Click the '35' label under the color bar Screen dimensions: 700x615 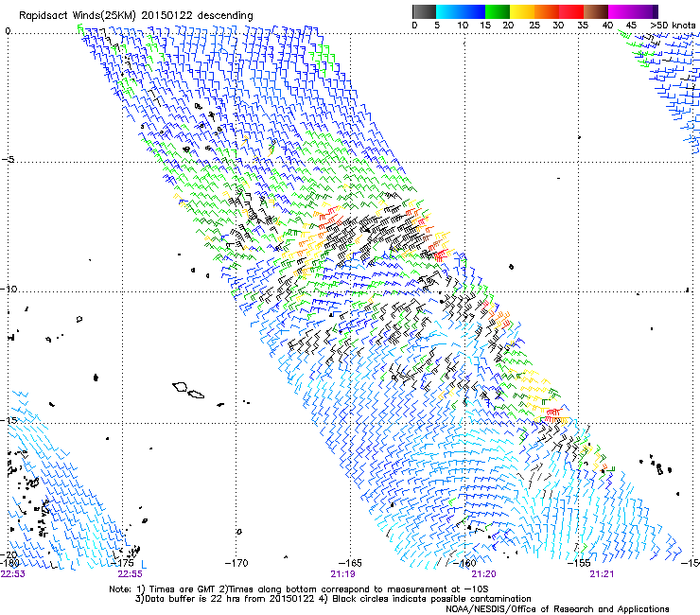click(x=583, y=26)
